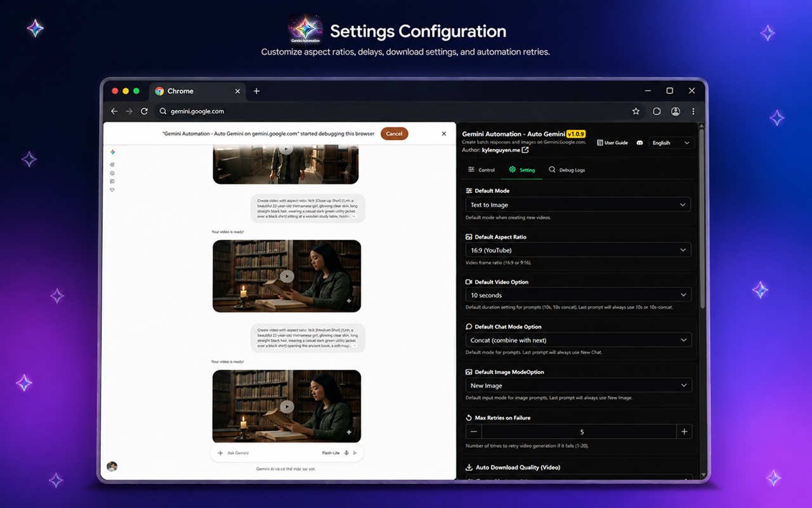Image resolution: width=812 pixels, height=508 pixels.
Task: Click 'Your video is ready!' above the middle video
Action: (228, 232)
